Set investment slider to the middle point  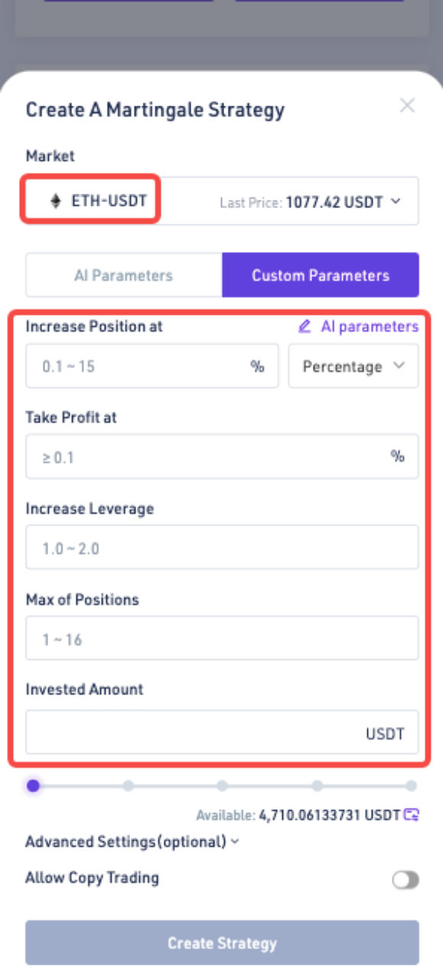[x=222, y=786]
